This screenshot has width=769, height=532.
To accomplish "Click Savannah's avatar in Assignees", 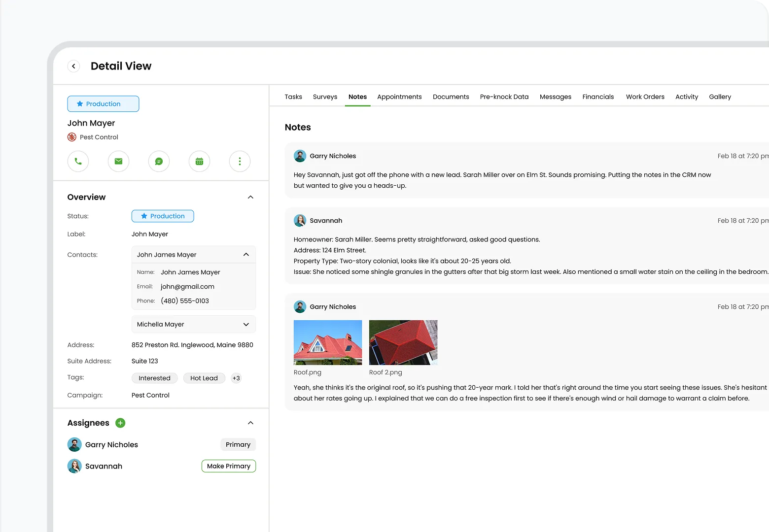I will pos(74,466).
